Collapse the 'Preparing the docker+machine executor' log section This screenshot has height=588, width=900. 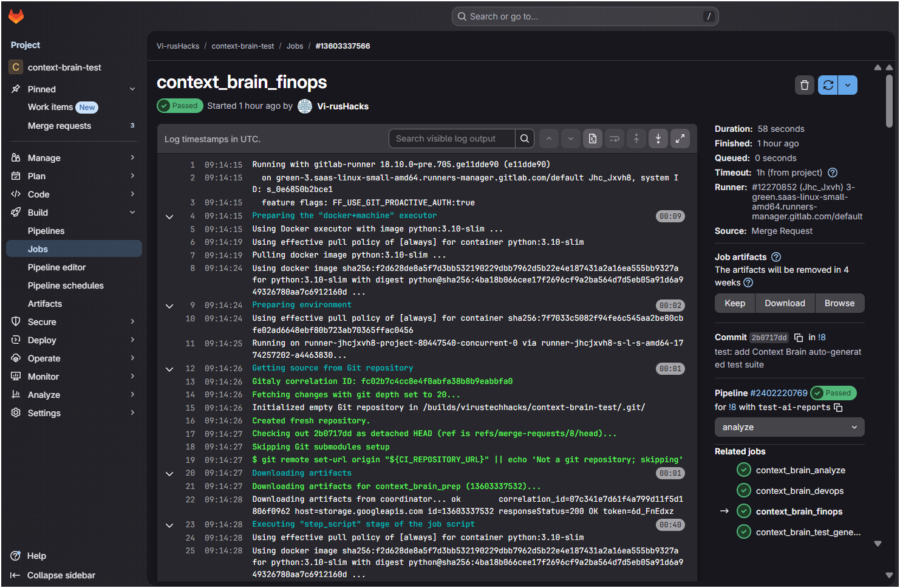click(169, 216)
